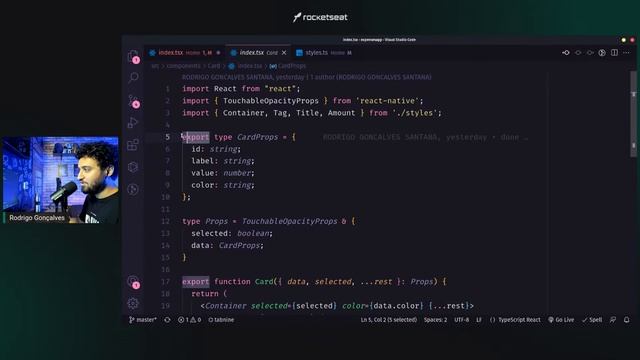Open the errors and warnings count
This screenshot has height=360, width=640.
pyautogui.click(x=189, y=320)
